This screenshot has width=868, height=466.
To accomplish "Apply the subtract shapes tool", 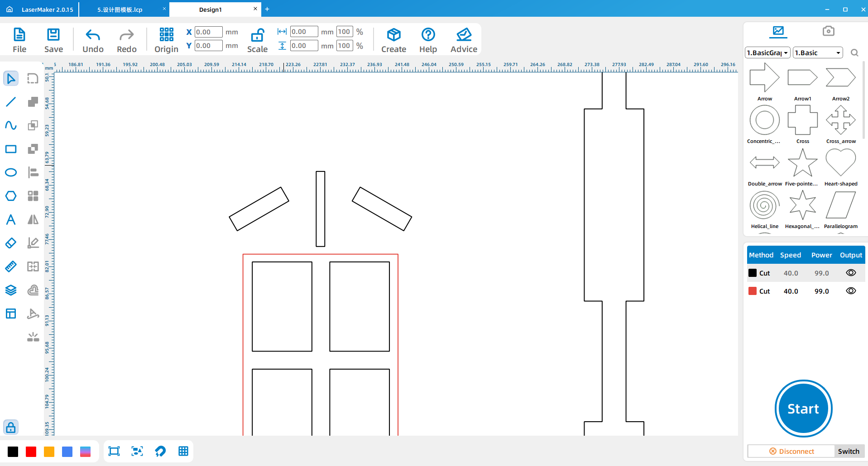I will tap(33, 149).
